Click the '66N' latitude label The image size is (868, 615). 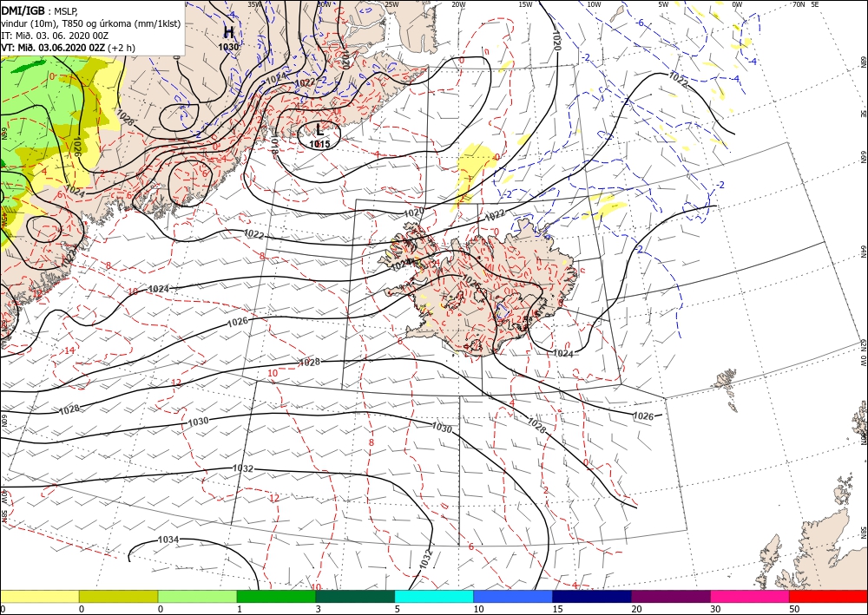pyautogui.click(x=863, y=158)
